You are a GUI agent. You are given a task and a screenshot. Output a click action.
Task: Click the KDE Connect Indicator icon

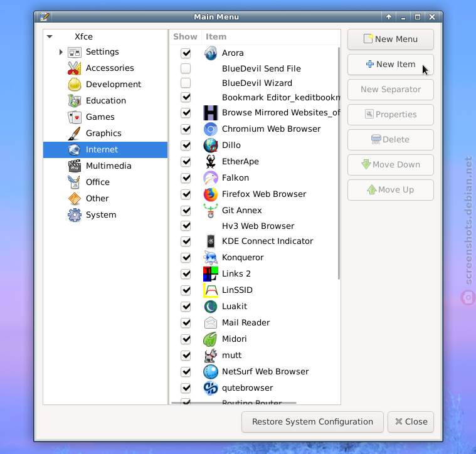tap(210, 241)
